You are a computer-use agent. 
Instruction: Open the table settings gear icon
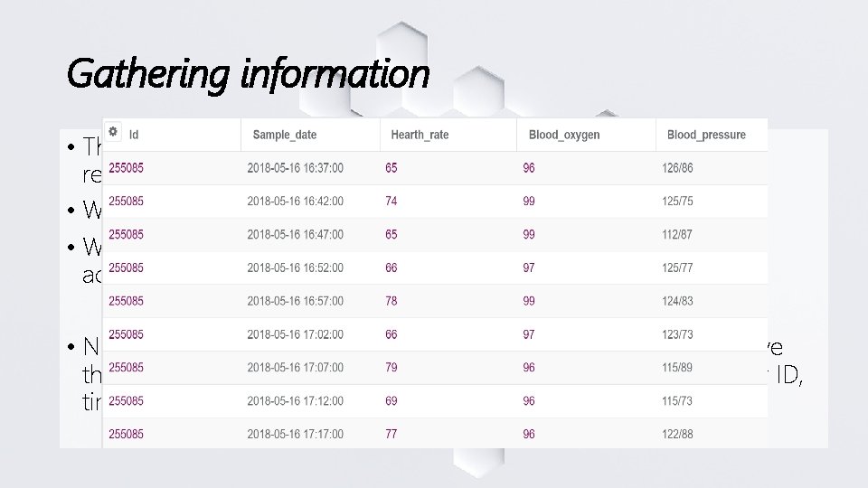[113, 132]
